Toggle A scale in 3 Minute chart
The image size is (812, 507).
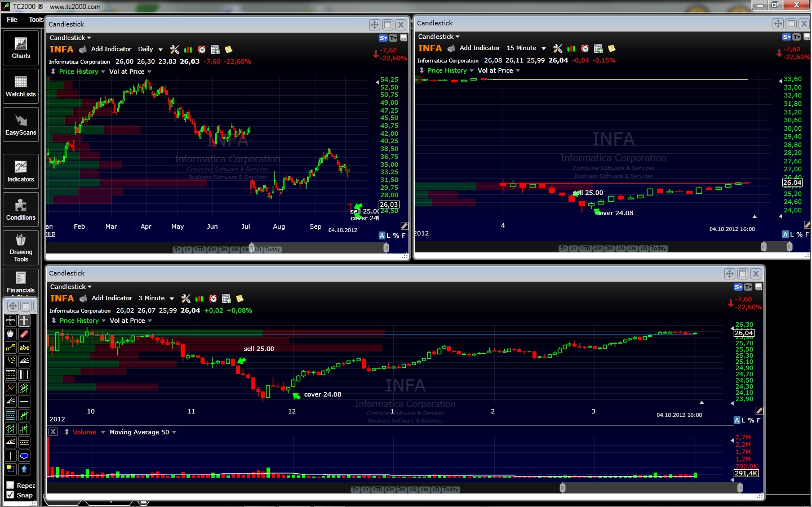coord(737,420)
